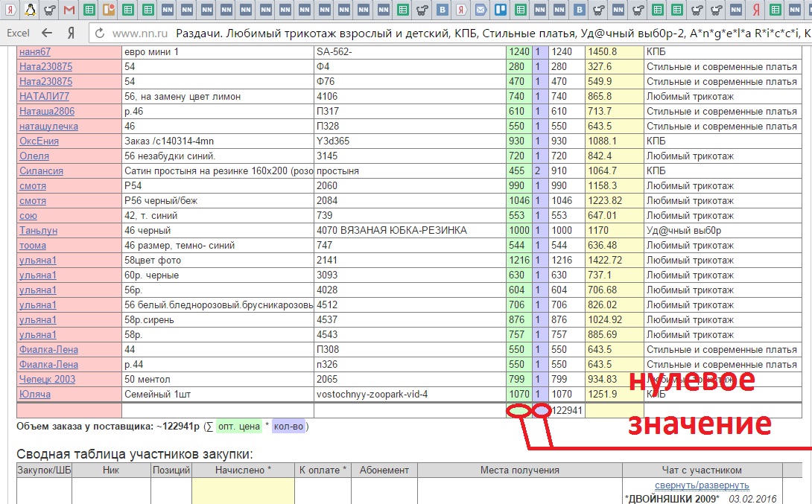This screenshot has height=504, width=812.
Task: Open user profile НАТАЛИ77
Action: 44,97
